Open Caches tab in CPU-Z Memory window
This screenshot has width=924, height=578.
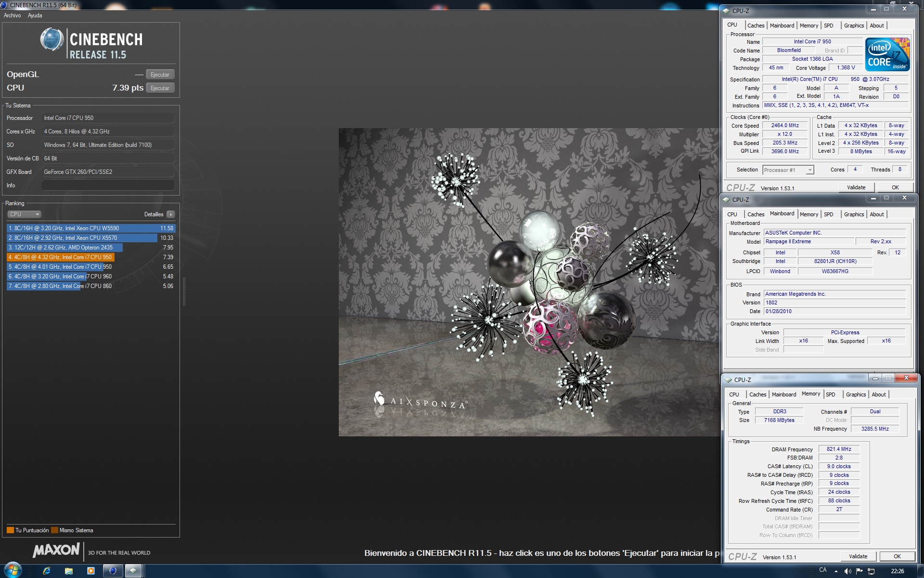point(757,394)
